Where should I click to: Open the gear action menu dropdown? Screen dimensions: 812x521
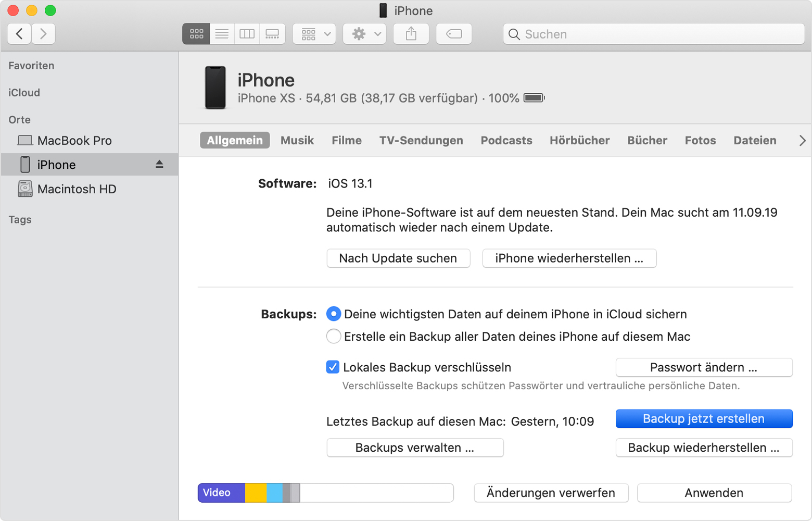(364, 34)
